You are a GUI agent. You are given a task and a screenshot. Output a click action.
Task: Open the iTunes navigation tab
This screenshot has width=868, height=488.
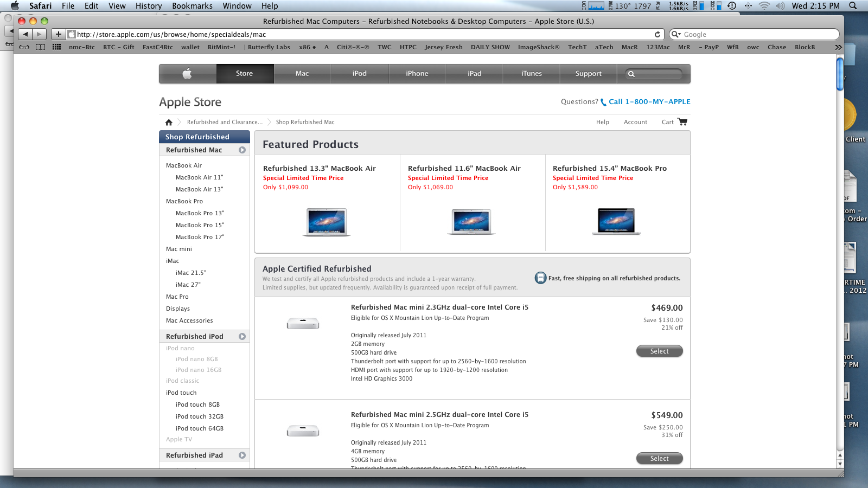pyautogui.click(x=532, y=74)
